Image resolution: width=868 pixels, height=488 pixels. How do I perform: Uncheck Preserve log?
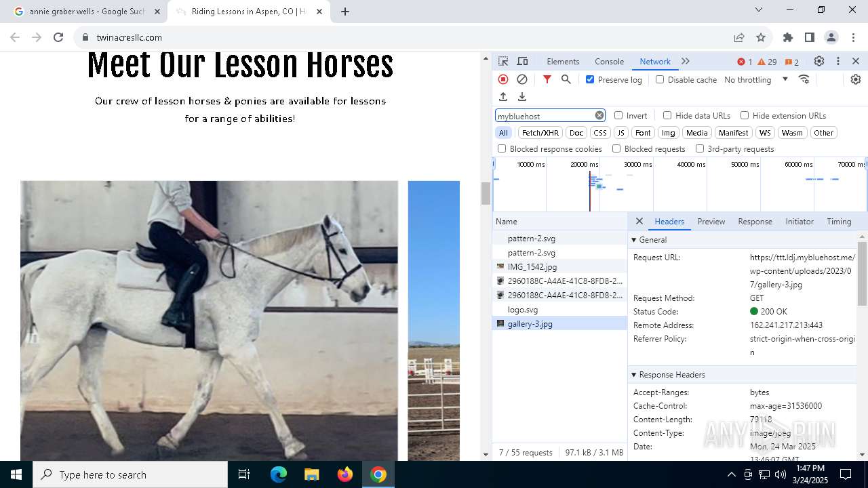pyautogui.click(x=590, y=79)
